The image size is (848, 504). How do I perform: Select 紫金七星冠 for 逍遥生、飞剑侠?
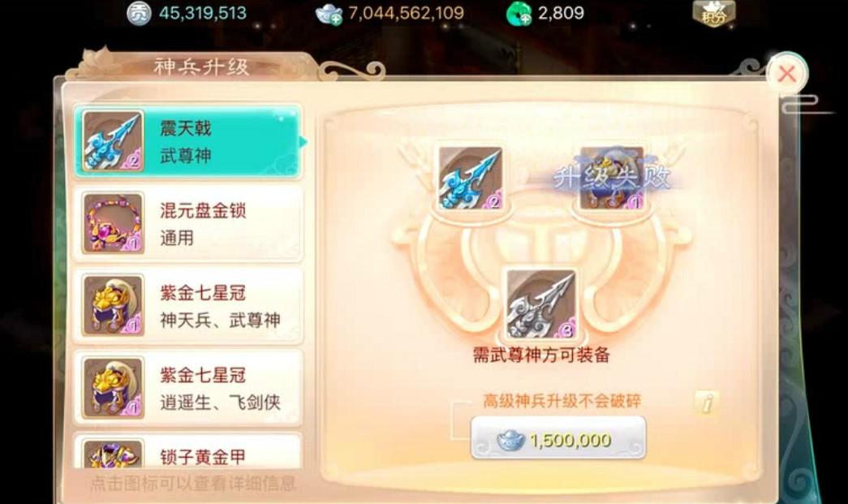187,388
